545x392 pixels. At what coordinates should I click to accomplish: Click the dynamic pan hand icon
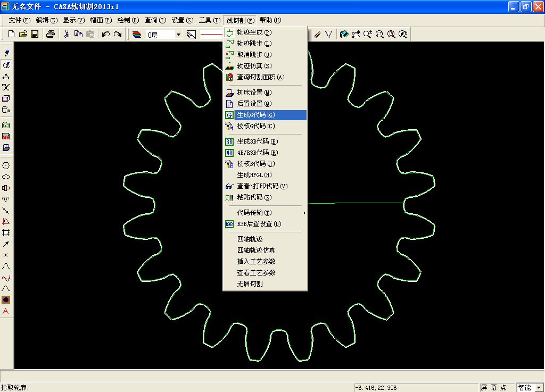356,34
